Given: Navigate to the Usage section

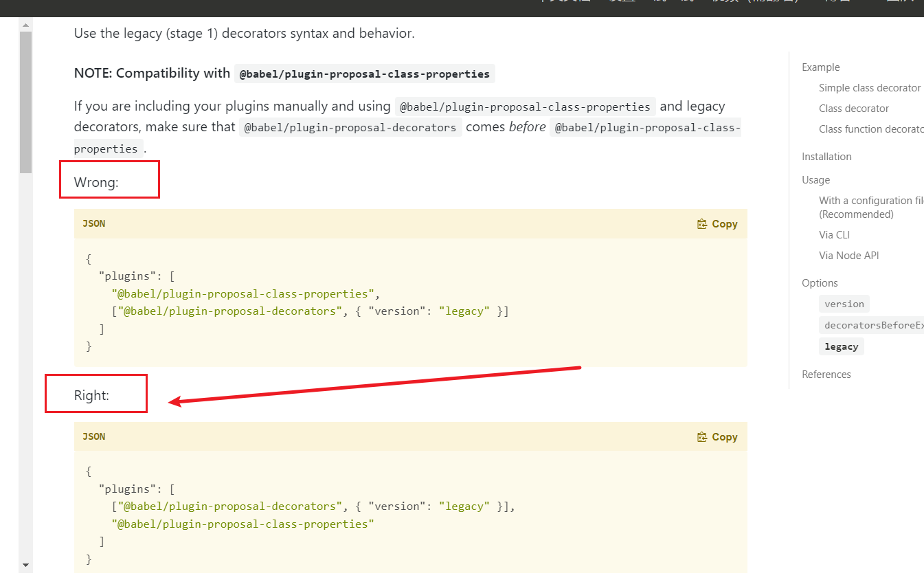Looking at the screenshot, I should (x=815, y=180).
